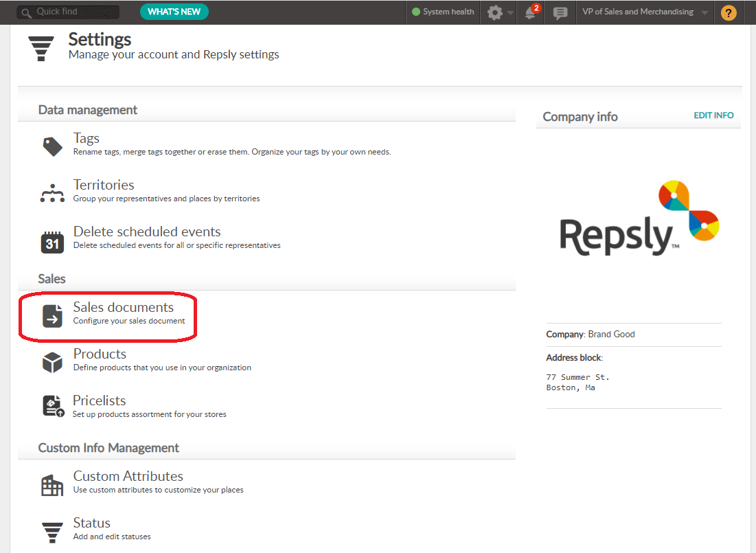Image resolution: width=756 pixels, height=553 pixels.
Task: Open the Status settings link
Action: [91, 523]
